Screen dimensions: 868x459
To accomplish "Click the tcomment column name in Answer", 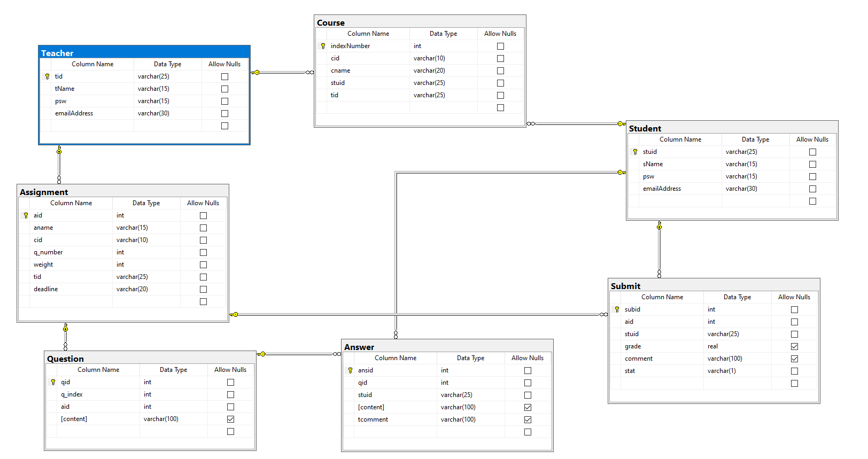I will coord(373,419).
